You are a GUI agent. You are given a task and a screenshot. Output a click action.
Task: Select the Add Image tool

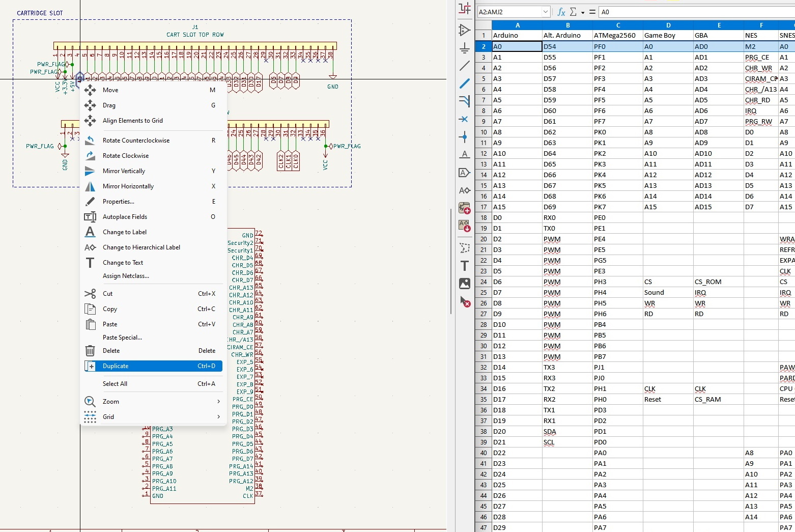pyautogui.click(x=464, y=284)
